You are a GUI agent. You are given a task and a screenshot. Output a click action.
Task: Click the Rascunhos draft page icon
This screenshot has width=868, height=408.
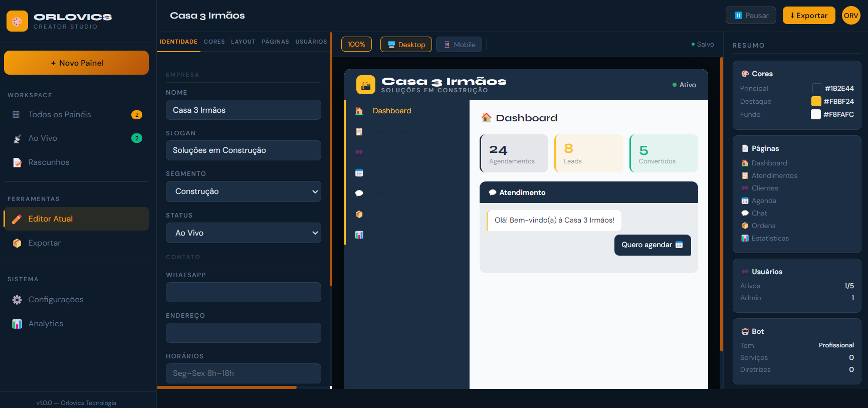(x=17, y=162)
